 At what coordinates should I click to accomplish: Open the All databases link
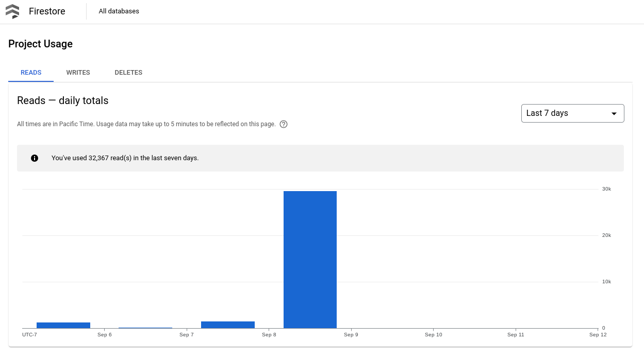tap(119, 11)
